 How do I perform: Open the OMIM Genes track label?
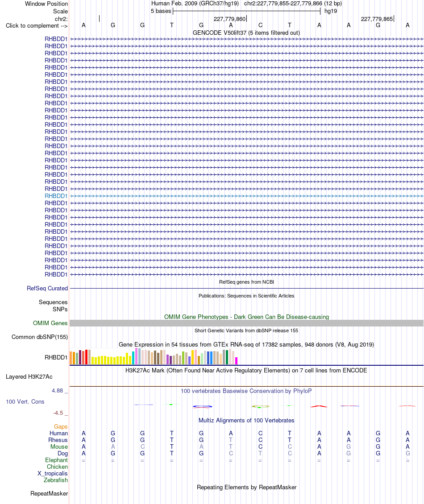50,323
